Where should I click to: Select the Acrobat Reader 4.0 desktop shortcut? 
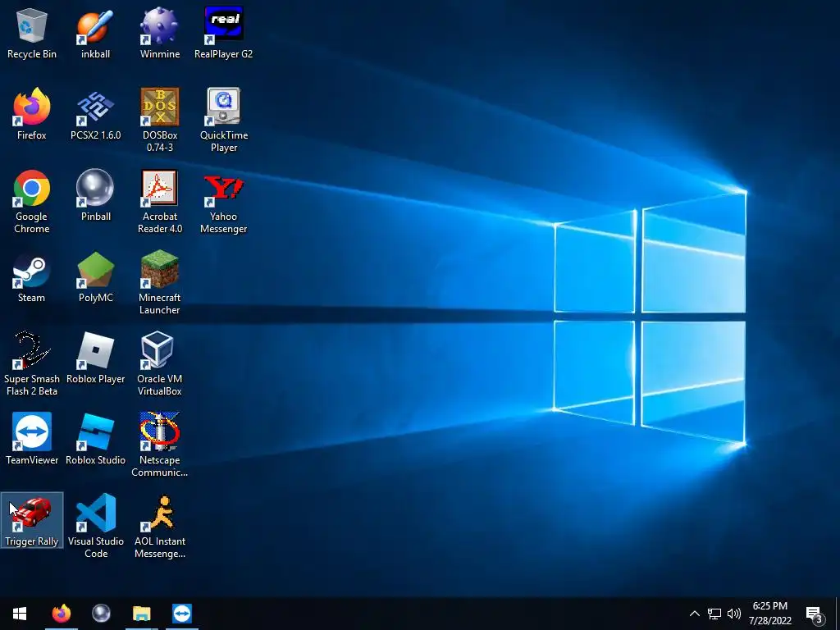tap(160, 202)
